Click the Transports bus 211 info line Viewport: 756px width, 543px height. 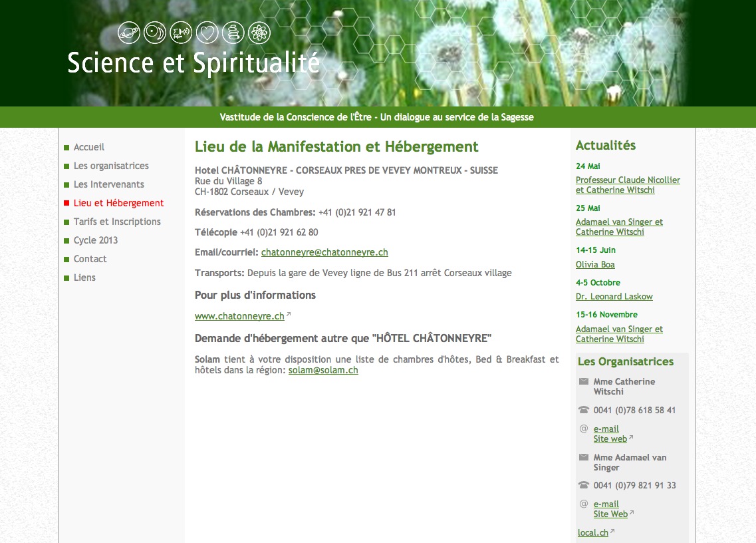click(x=353, y=273)
